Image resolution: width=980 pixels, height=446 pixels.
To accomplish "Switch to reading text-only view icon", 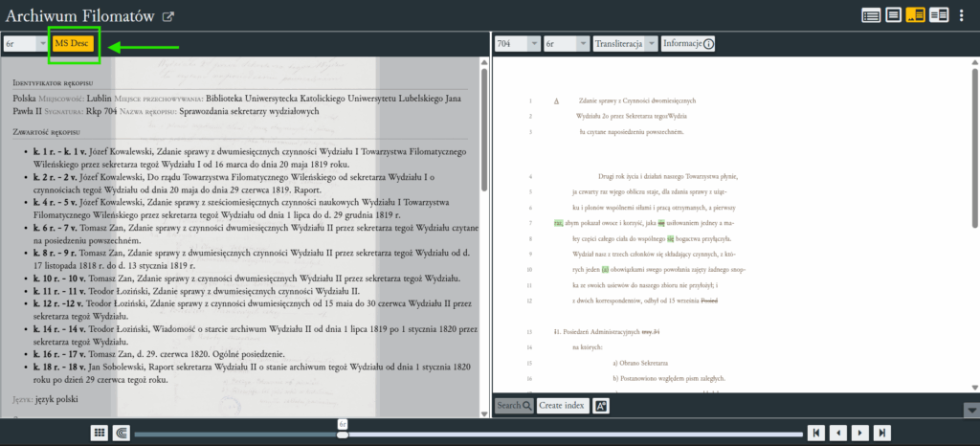I will [893, 14].
